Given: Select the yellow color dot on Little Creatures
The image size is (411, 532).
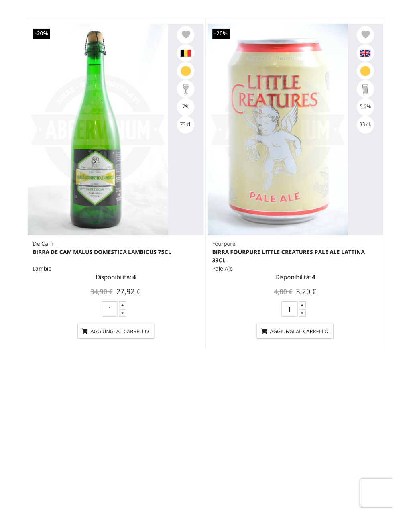Looking at the screenshot, I should (365, 71).
